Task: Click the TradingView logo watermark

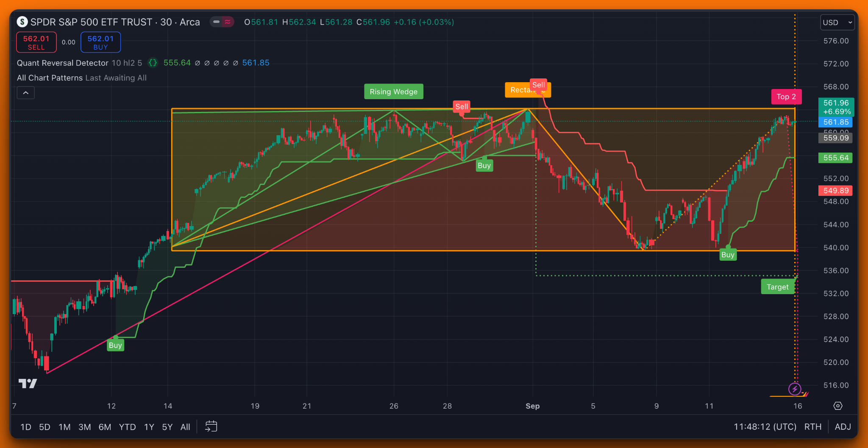Action: point(28,384)
